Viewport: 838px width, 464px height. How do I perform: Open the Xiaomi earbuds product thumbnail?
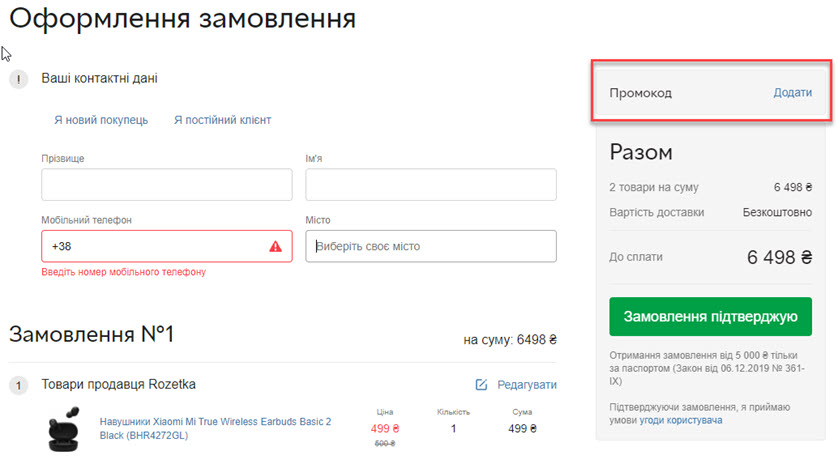point(64,429)
